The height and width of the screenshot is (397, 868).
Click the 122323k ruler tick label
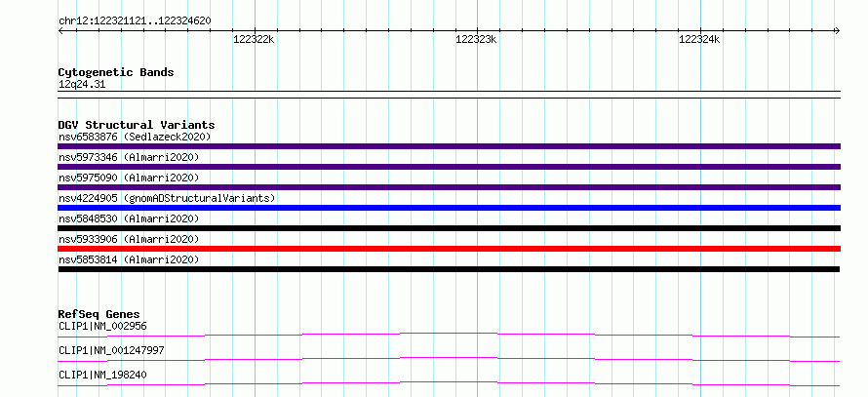[x=476, y=39]
